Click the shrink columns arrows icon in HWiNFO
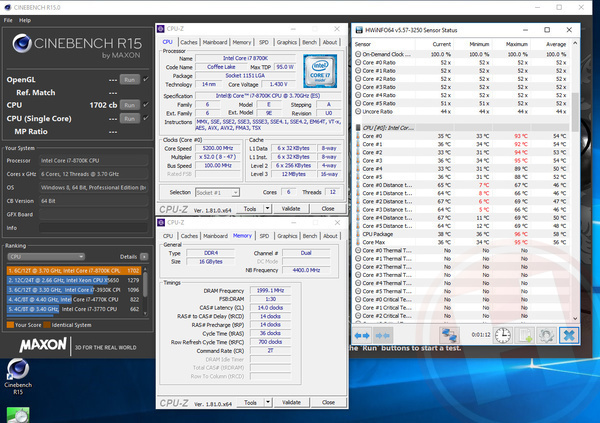Screen dimensions: 600x423 tap(382, 335)
